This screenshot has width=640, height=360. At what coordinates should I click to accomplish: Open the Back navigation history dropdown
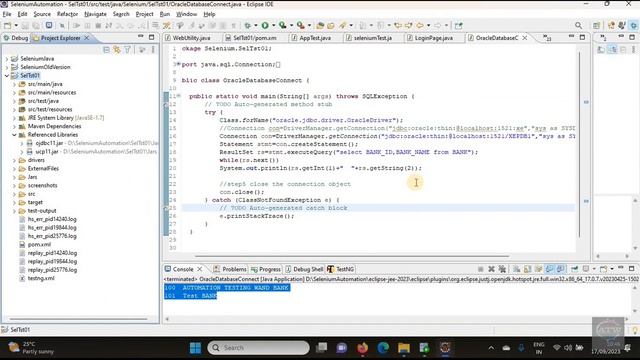point(428,25)
